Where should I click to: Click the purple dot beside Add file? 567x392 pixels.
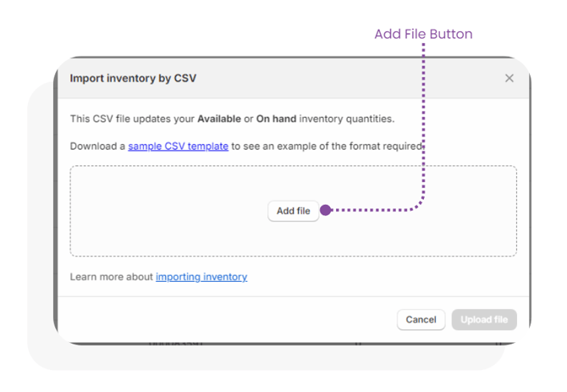326,210
